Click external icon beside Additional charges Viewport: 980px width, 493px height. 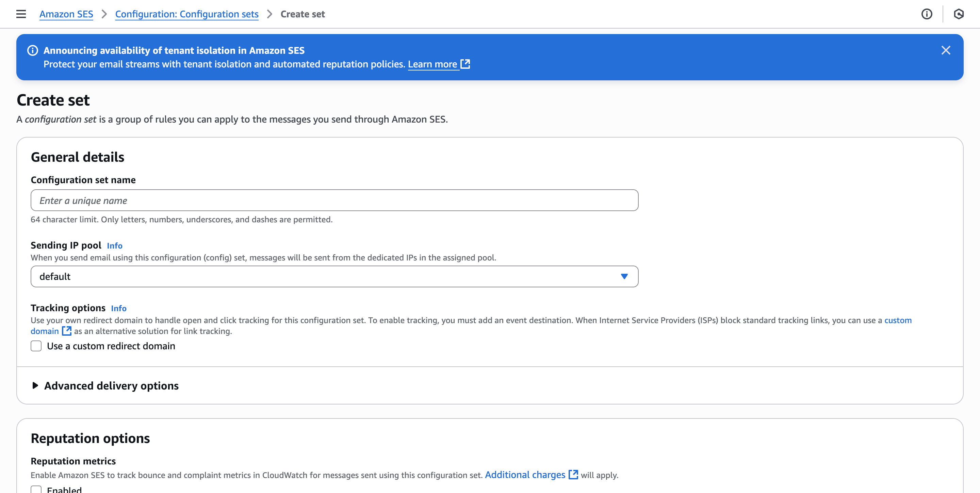[x=573, y=474]
